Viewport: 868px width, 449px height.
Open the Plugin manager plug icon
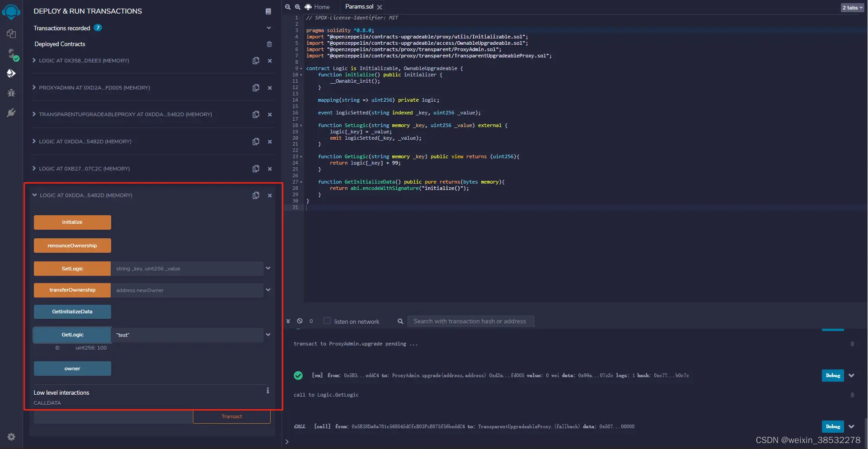pos(11,112)
